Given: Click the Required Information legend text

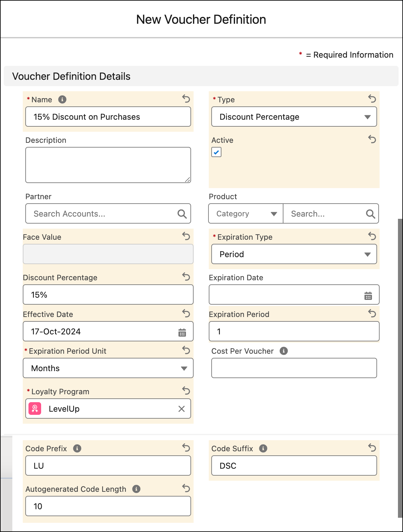Looking at the screenshot, I should click(353, 55).
